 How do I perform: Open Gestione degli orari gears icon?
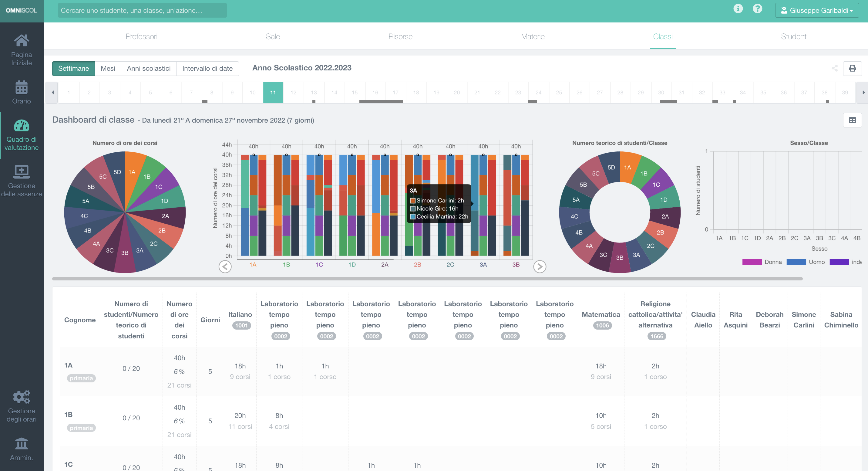pos(21,397)
